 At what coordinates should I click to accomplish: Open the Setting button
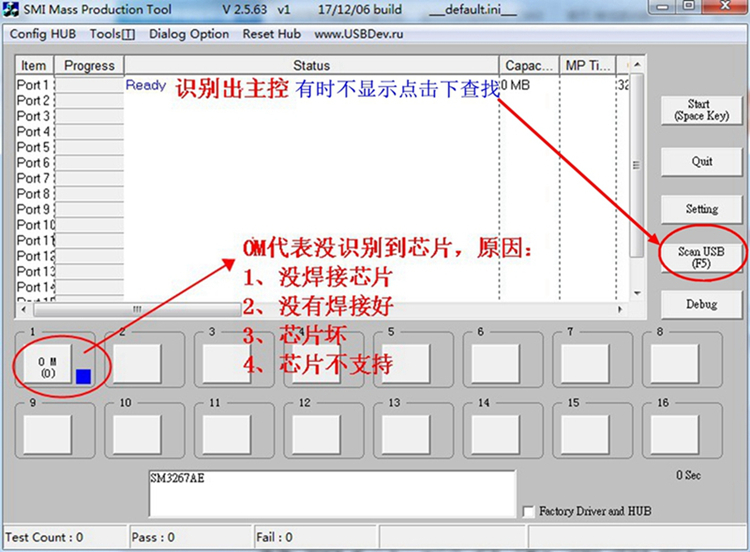(x=701, y=209)
